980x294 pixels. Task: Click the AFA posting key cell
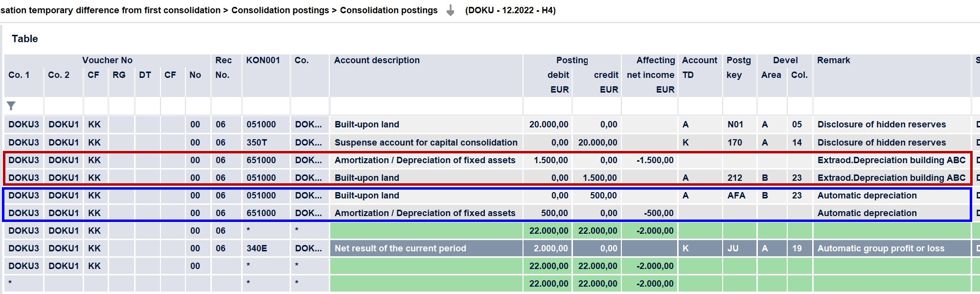pos(736,196)
